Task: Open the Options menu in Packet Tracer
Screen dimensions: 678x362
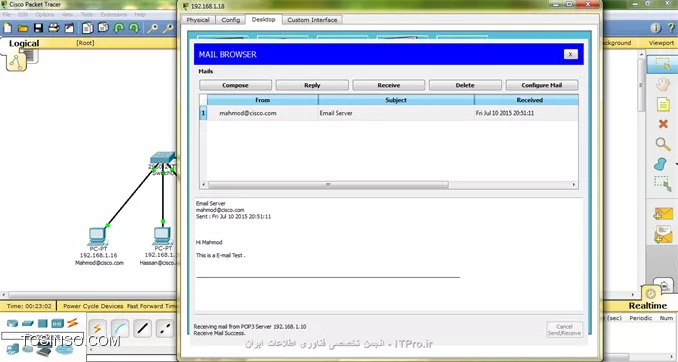Action: point(45,14)
